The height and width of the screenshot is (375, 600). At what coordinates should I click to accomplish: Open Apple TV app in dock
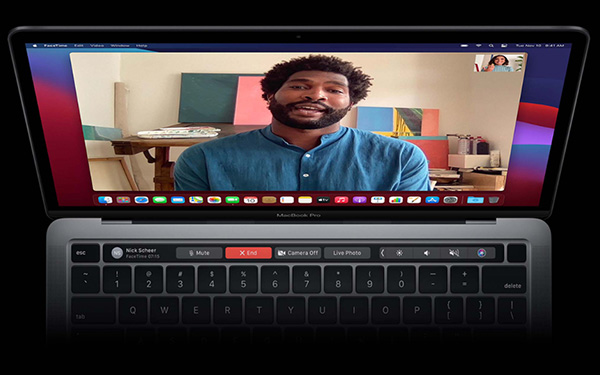(x=323, y=200)
